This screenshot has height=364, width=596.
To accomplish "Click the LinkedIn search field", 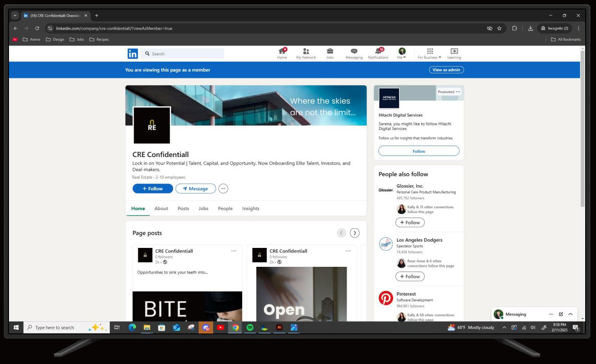I will click(x=182, y=54).
